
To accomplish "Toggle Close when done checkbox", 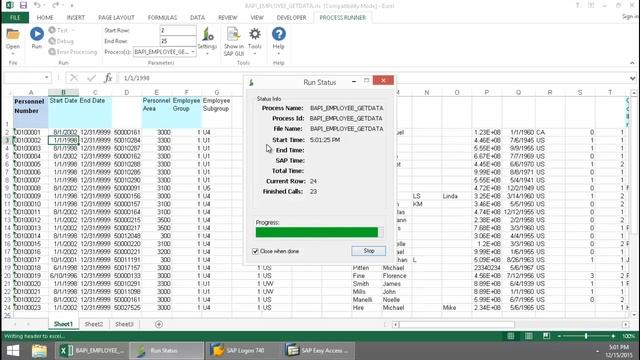I will coord(256,251).
